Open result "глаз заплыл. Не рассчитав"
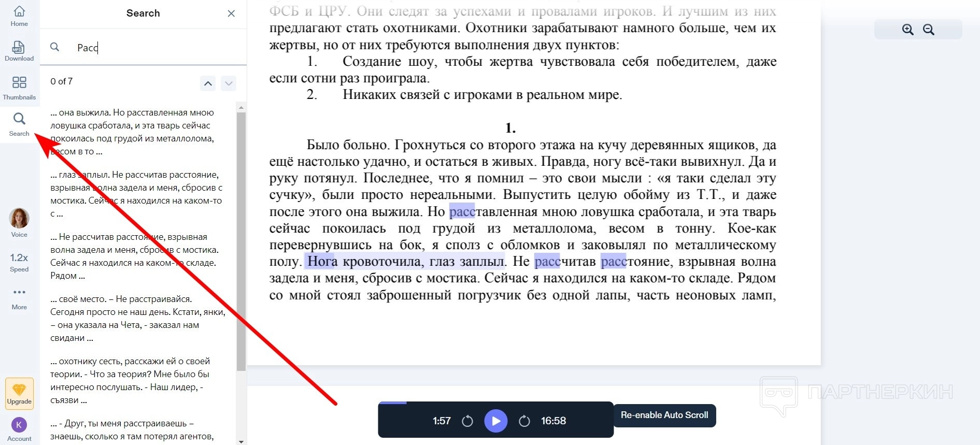 tap(137, 194)
